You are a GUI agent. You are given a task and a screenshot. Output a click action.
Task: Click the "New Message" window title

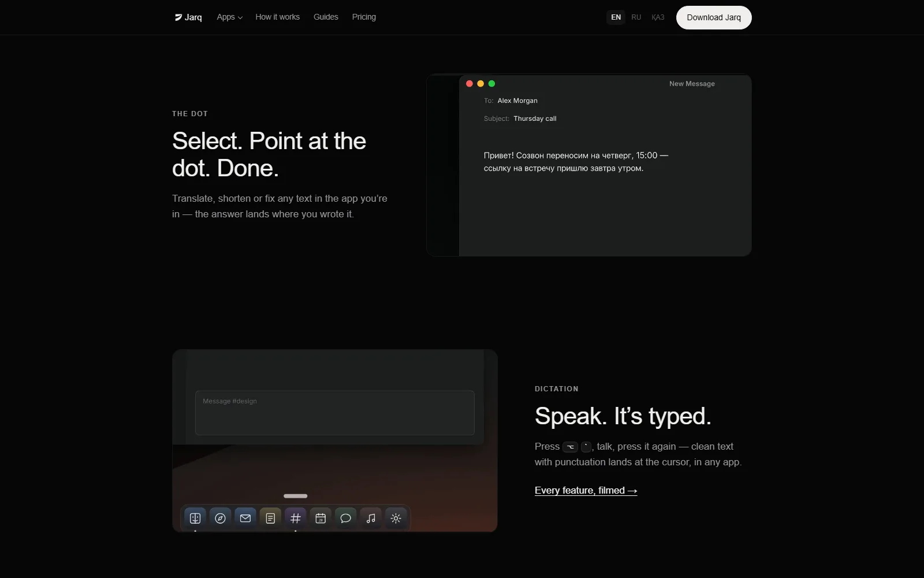692,84
